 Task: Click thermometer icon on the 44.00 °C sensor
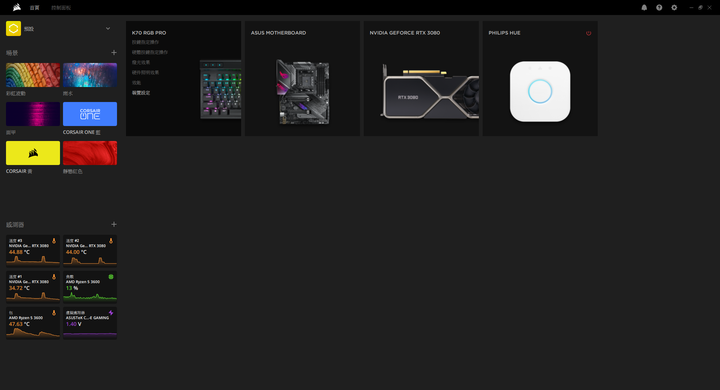pos(111,241)
